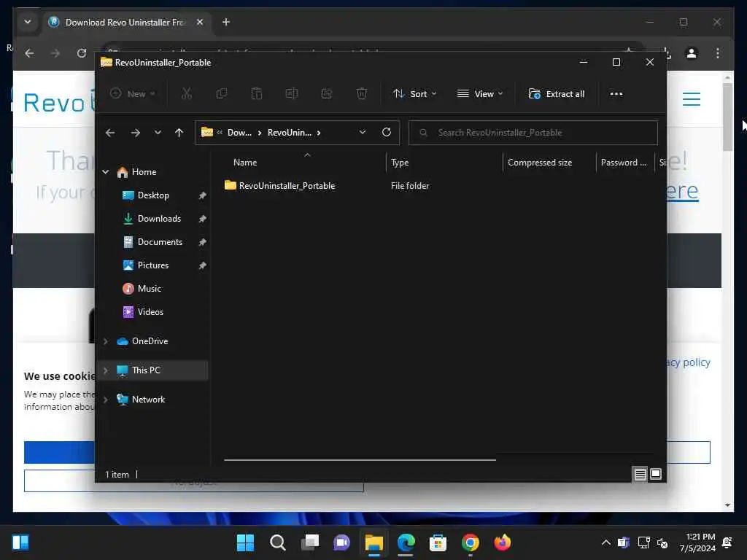The height and width of the screenshot is (560, 747).
Task: Open Chrome tab search dropdown
Action: point(28,22)
